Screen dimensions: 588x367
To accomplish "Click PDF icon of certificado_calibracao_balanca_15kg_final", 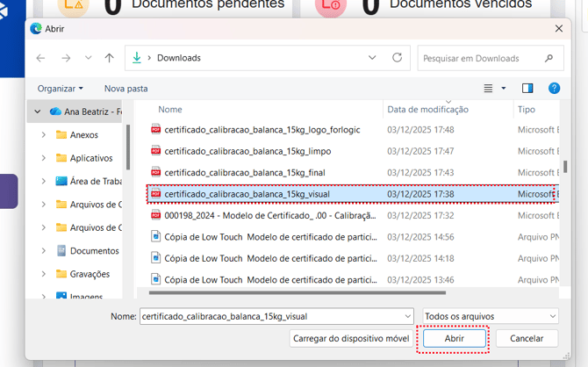I will tap(156, 172).
